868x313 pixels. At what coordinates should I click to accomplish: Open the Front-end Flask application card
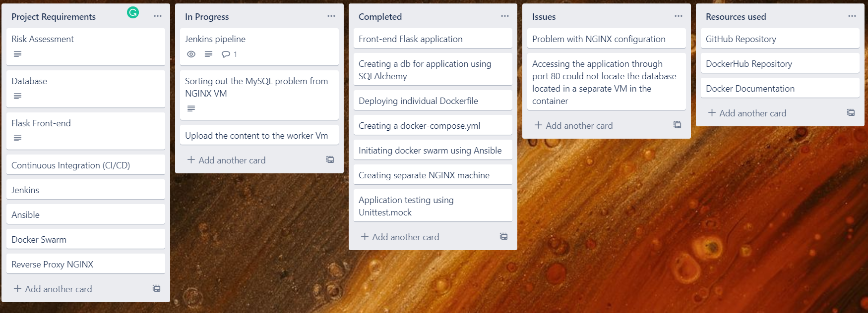coord(433,38)
